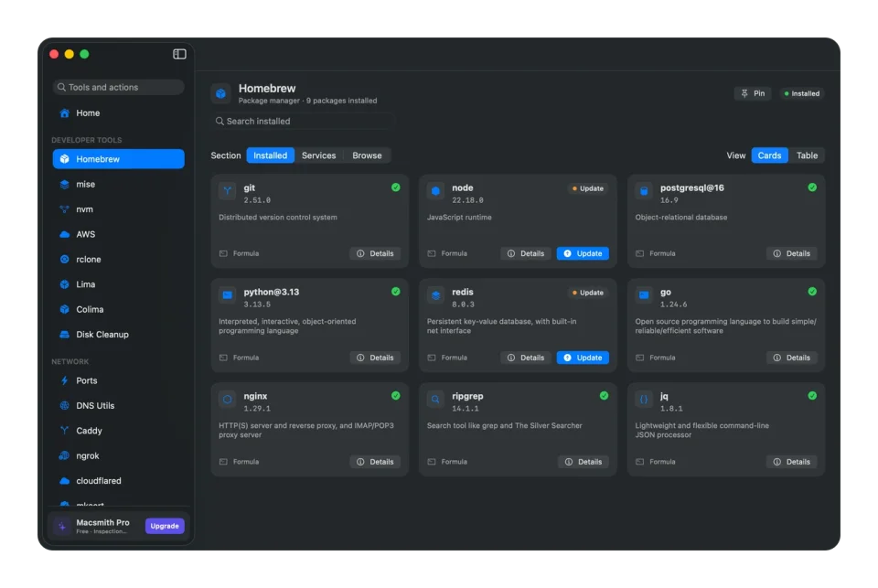Click version text 22.18.0
Screen dimensions: 878x588
coord(467,200)
